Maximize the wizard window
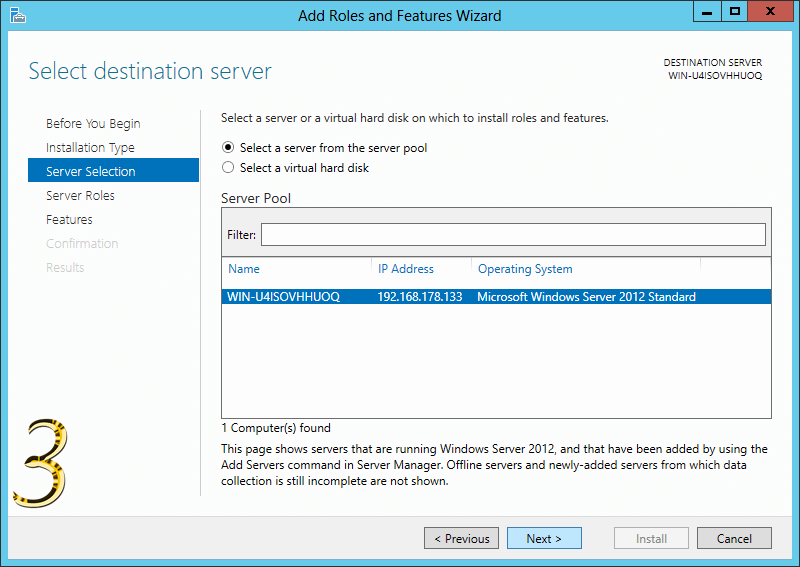800x567 pixels. click(x=735, y=11)
